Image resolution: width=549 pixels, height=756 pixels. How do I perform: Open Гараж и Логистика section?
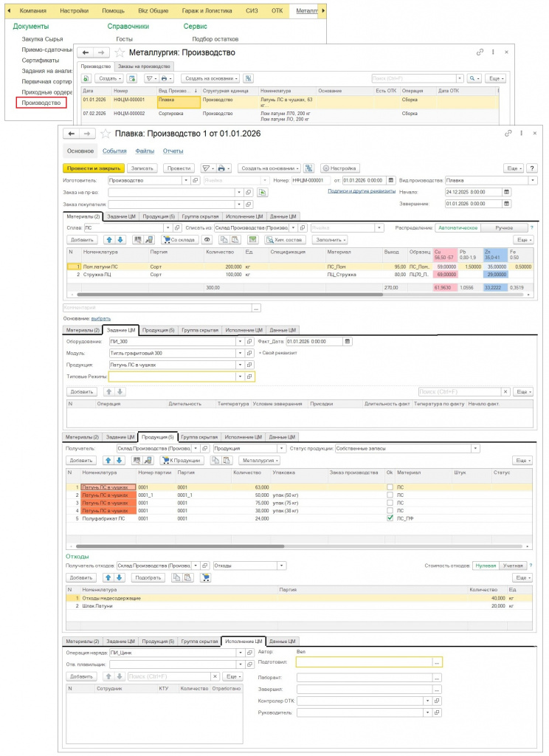coord(207,10)
